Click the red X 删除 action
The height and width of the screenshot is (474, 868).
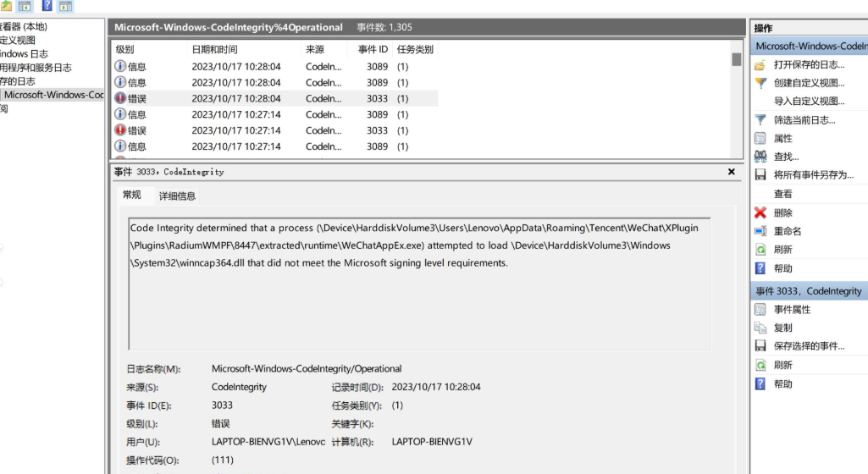point(782,213)
